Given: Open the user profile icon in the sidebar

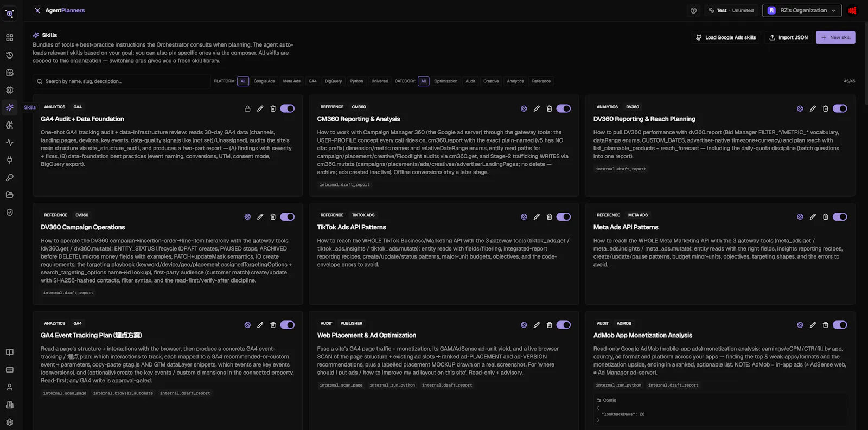Looking at the screenshot, I should (x=10, y=387).
